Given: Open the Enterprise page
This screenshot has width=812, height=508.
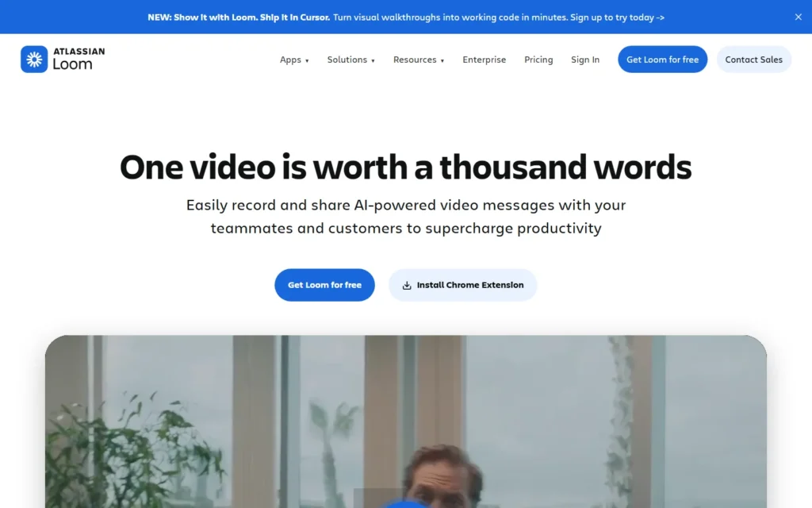Looking at the screenshot, I should tap(485, 60).
